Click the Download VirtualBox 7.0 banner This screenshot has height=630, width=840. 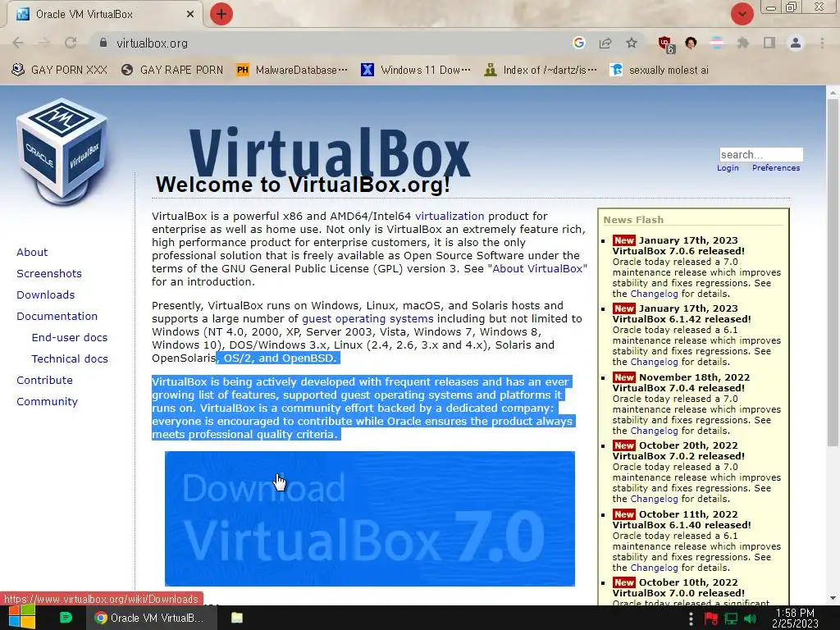(x=370, y=518)
